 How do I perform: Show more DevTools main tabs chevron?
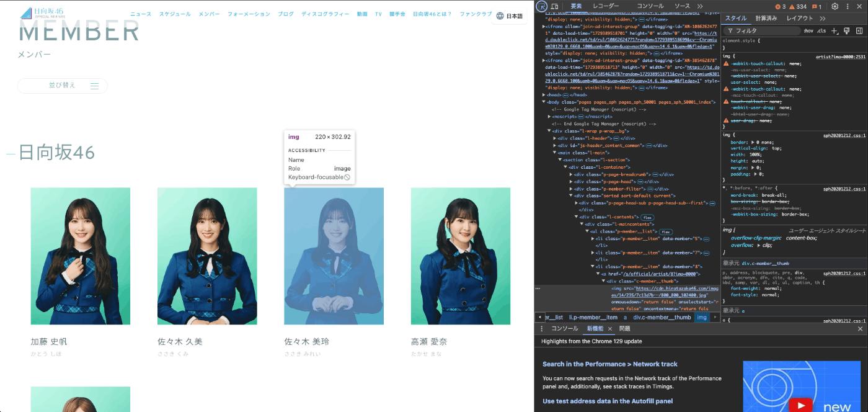700,6
